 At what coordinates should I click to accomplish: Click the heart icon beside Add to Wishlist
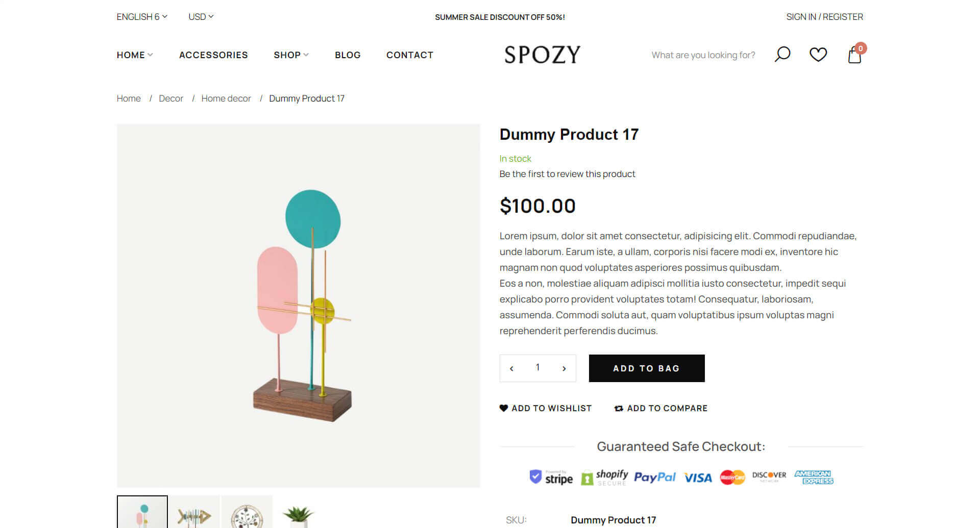504,408
